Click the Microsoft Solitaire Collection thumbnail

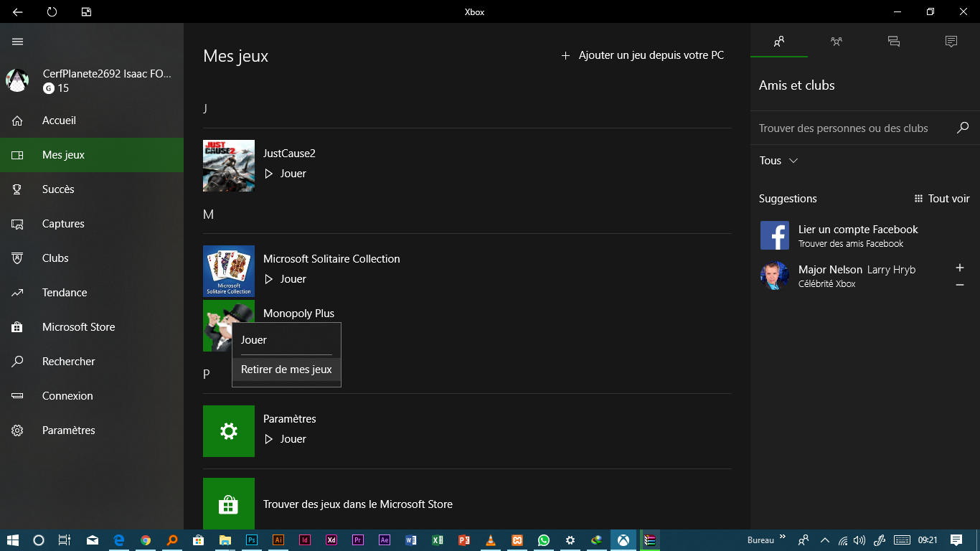coord(229,271)
